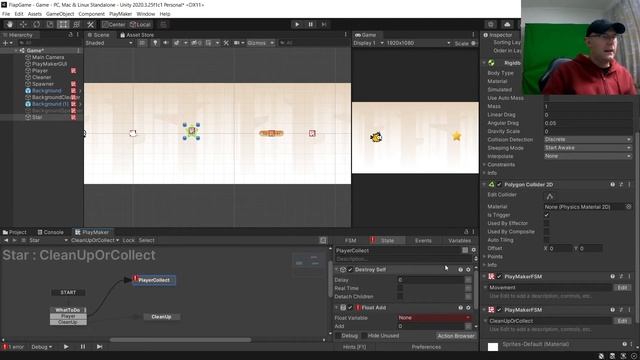Click the Action Browser button

(456, 336)
